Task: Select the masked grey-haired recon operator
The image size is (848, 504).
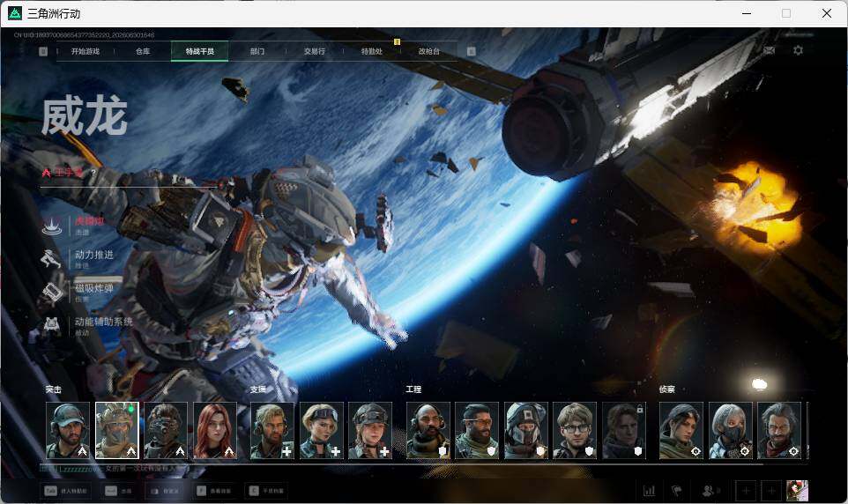Action: pos(731,431)
